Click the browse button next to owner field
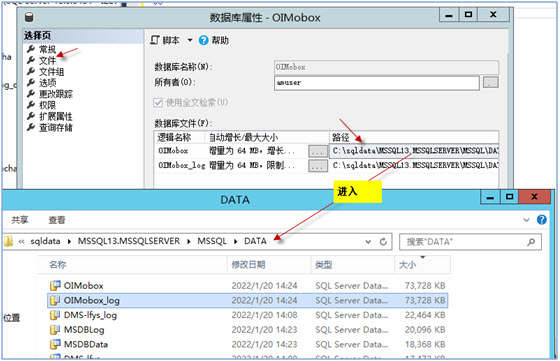The image size is (560, 361). tap(491, 82)
